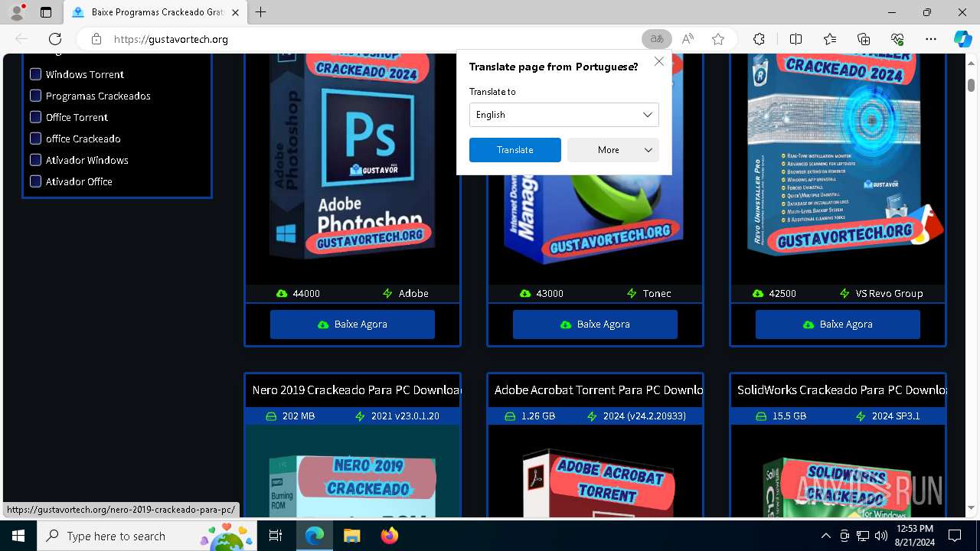Start Read aloud in address bar
The height and width of the screenshot is (551, 980).
[688, 39]
